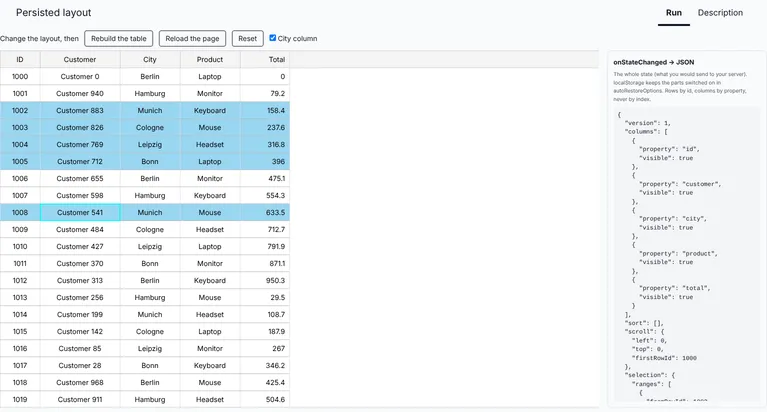Select total value 316.8
The image size is (767, 412).
coord(265,144)
